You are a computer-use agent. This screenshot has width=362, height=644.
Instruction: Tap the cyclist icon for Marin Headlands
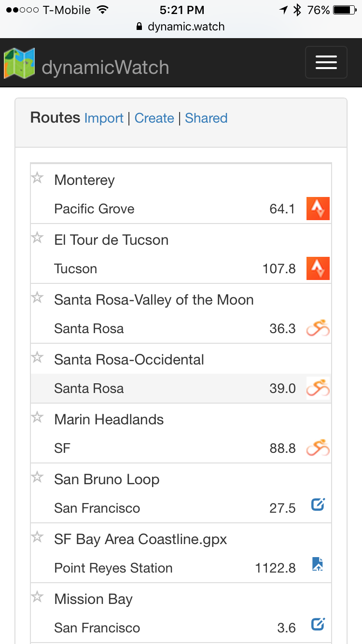(x=318, y=448)
